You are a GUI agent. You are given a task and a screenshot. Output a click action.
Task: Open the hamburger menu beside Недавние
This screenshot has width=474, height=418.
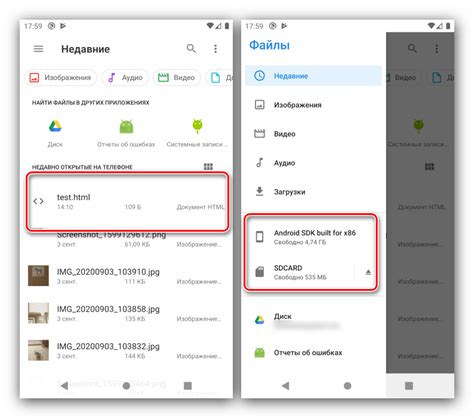(x=38, y=49)
